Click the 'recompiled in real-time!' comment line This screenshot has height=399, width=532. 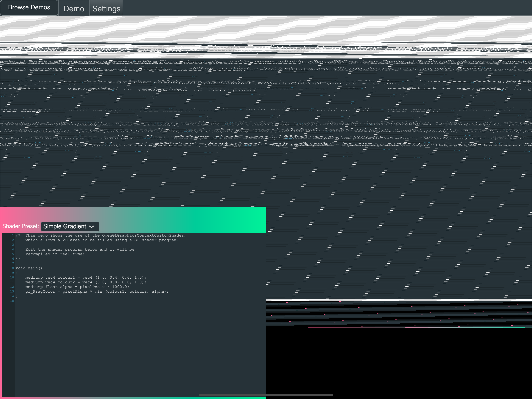pos(55,254)
